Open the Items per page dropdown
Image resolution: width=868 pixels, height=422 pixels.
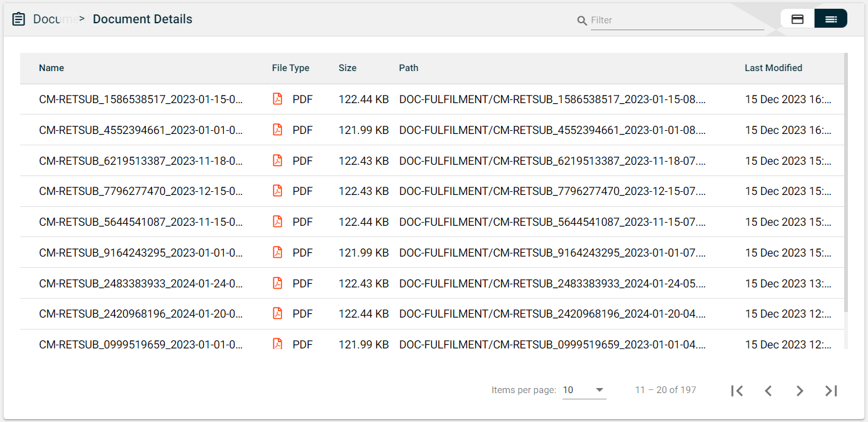[584, 390]
